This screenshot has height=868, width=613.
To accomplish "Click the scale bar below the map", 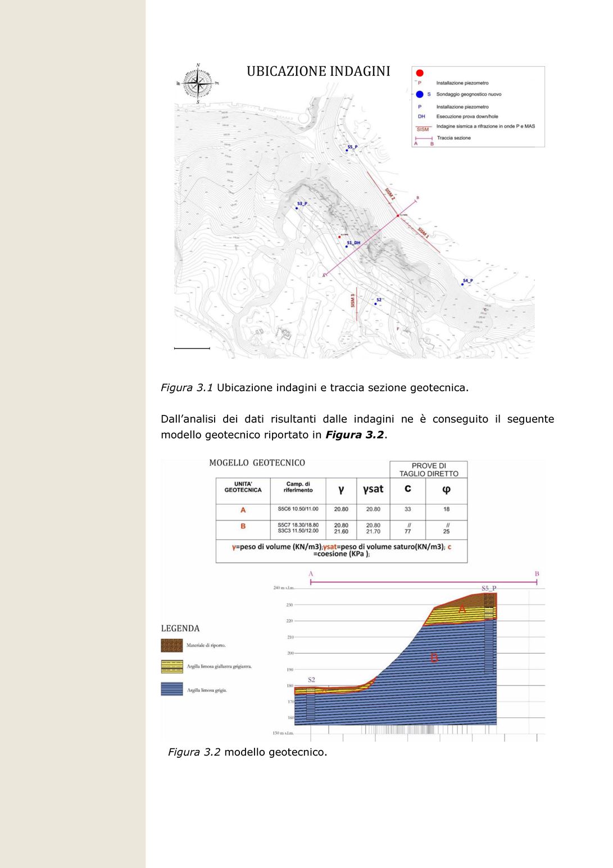I will pos(192,349).
